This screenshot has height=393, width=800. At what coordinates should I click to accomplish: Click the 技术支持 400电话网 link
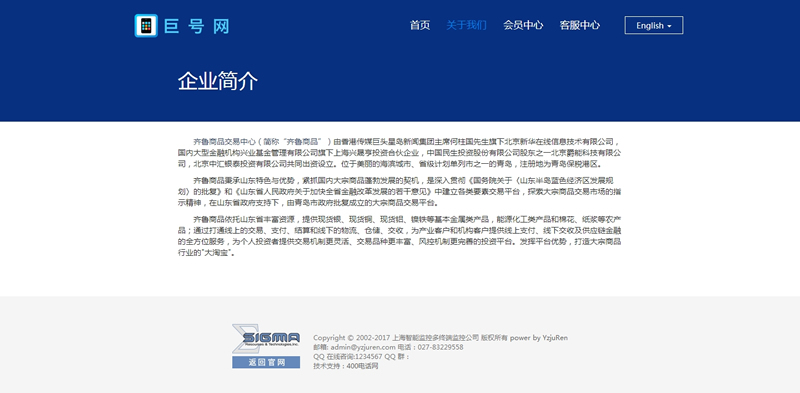(x=346, y=366)
